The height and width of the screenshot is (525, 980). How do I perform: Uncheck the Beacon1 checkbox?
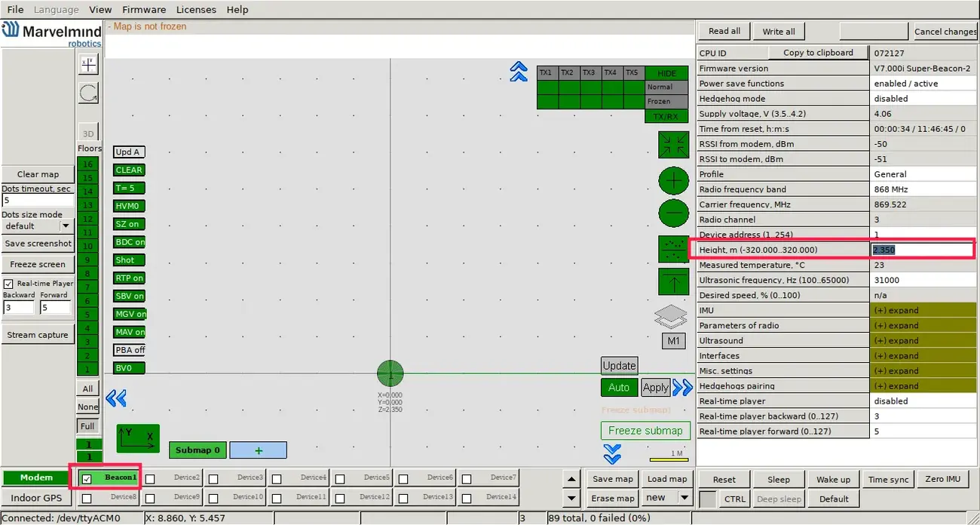tap(87, 479)
